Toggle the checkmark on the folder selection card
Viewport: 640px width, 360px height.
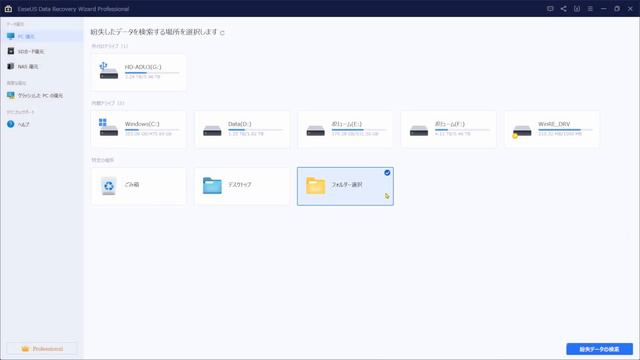click(x=387, y=173)
